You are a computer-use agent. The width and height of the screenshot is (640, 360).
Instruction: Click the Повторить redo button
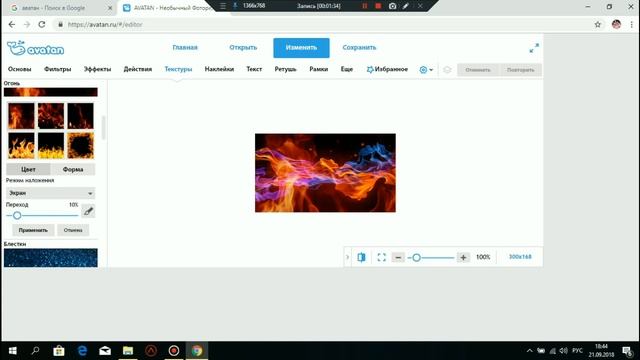520,70
